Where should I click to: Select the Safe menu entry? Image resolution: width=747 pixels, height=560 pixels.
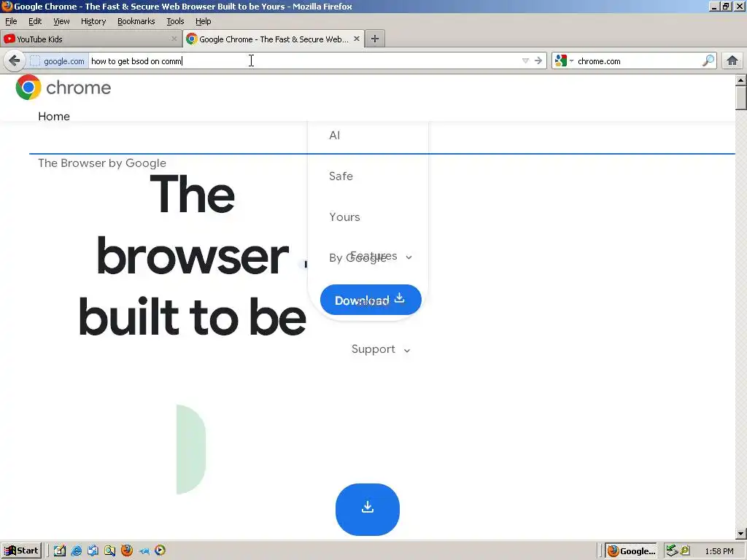pyautogui.click(x=341, y=176)
